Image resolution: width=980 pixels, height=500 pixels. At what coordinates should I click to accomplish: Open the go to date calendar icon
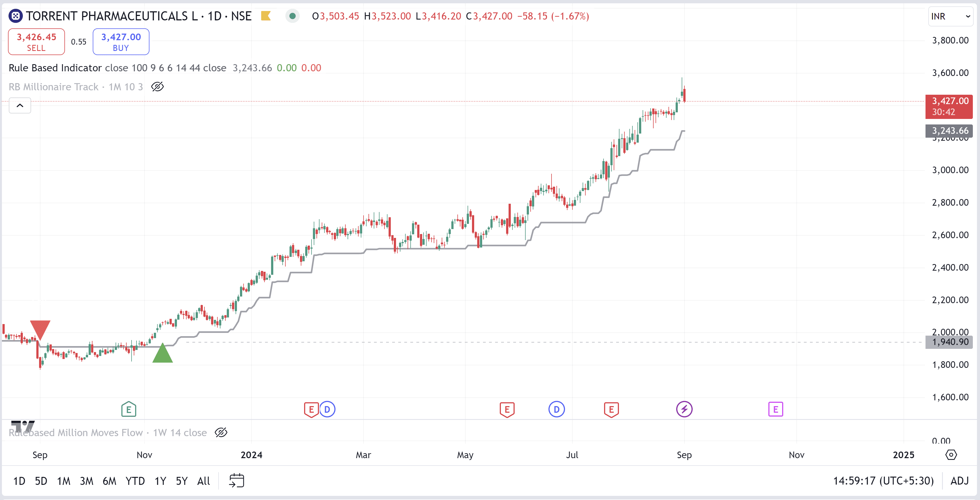pos(236,481)
